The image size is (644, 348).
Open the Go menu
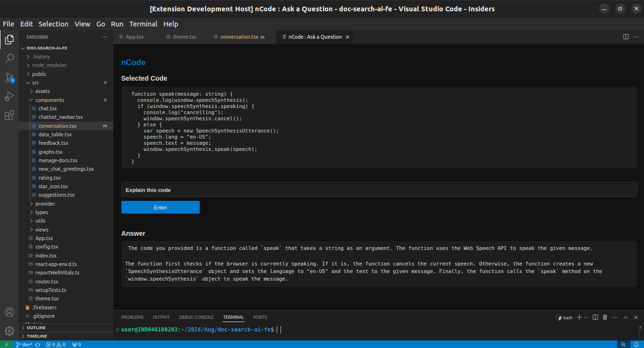click(x=101, y=24)
